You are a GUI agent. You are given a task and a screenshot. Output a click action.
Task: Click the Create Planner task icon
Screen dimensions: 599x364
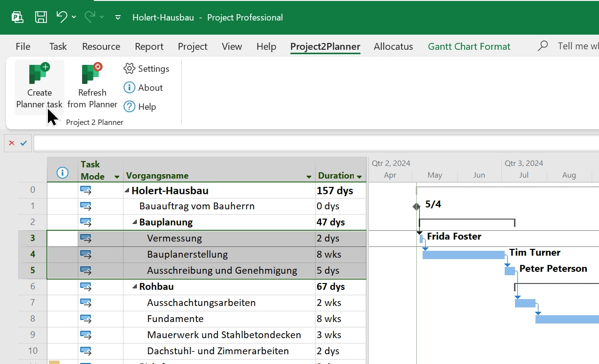pos(39,74)
